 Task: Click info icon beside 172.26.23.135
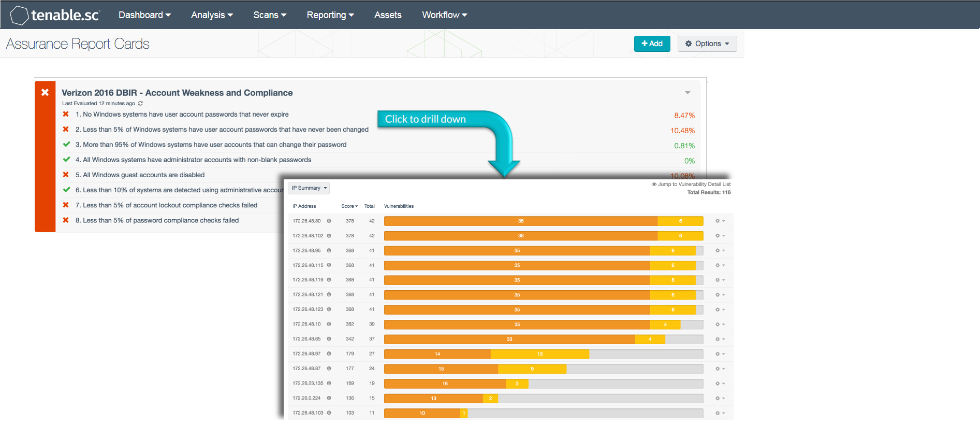(x=329, y=383)
